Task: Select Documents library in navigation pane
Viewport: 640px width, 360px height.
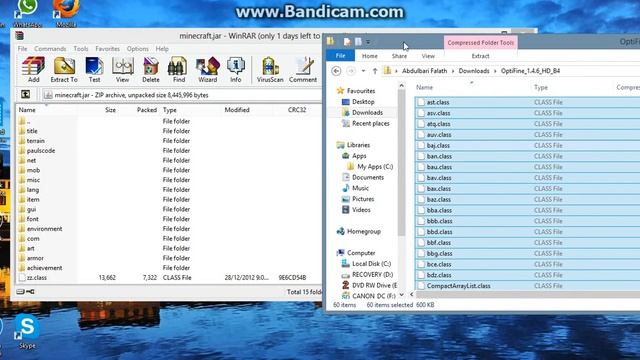Action: pos(367,177)
